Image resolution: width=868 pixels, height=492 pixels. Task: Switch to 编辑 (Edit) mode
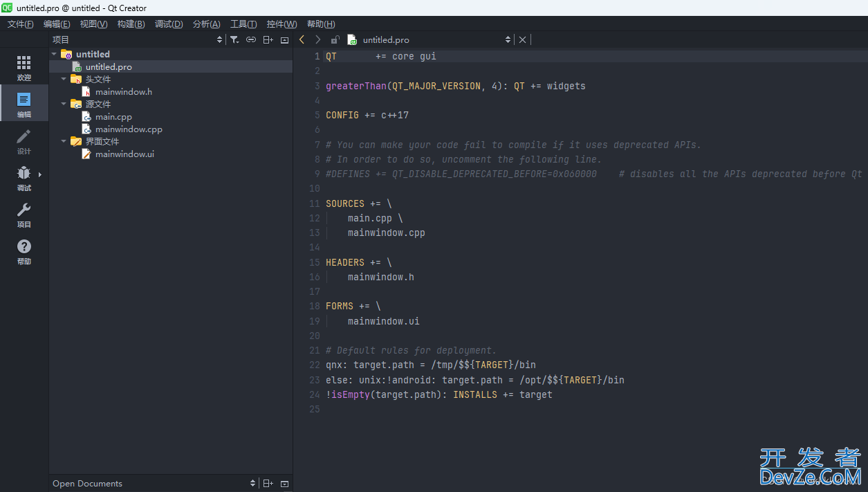pyautogui.click(x=24, y=104)
